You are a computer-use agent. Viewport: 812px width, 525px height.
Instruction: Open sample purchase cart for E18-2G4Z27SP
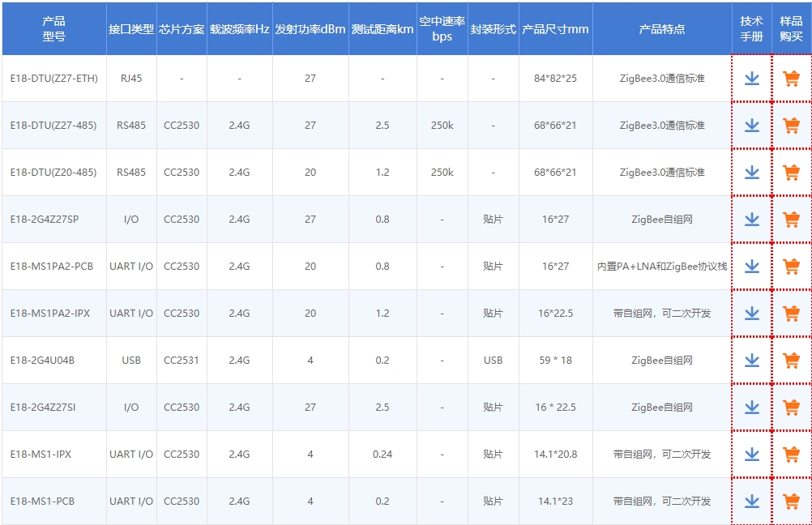[x=792, y=219]
